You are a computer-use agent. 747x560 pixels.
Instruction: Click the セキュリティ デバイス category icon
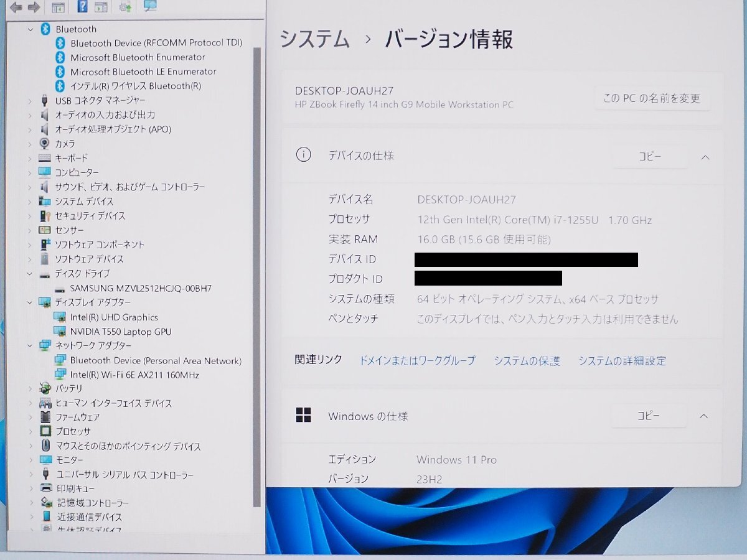tap(45, 215)
